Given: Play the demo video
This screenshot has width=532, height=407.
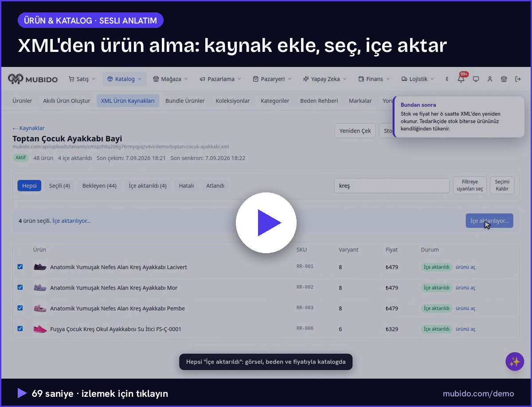Looking at the screenshot, I should 266,223.
